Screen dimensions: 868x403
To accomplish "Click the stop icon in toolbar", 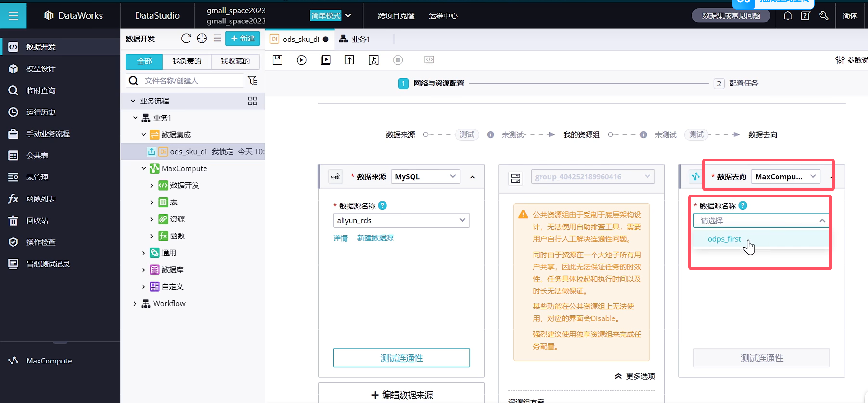I will tap(398, 60).
